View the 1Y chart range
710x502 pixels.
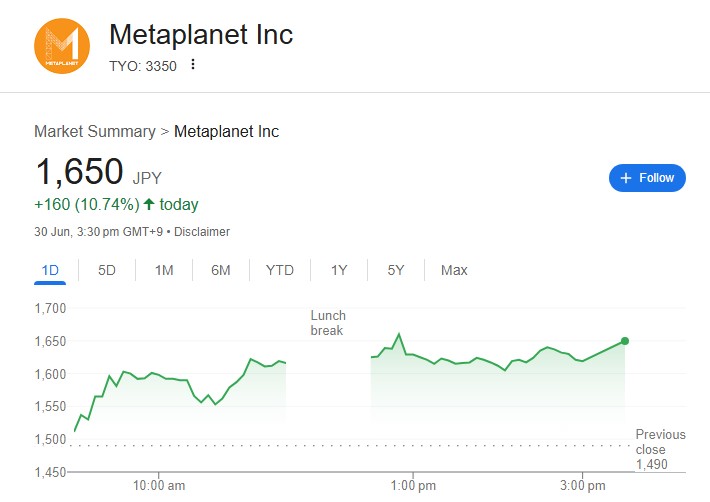coord(339,270)
